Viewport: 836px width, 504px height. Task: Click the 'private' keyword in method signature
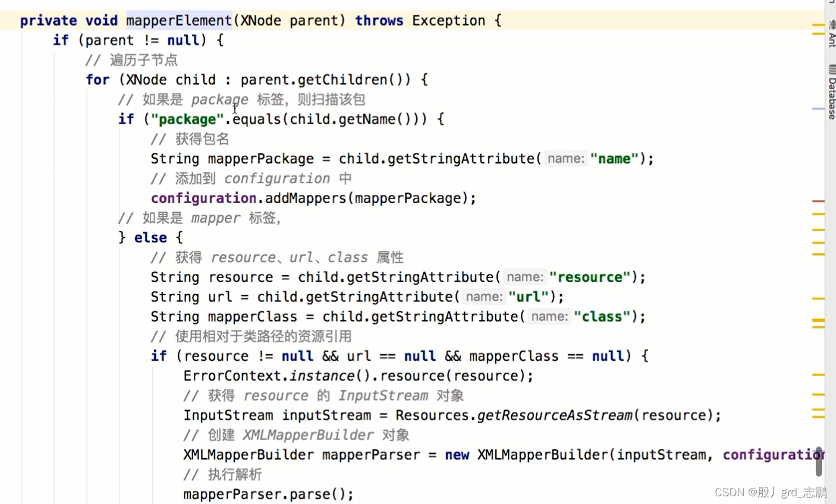pyautogui.click(x=48, y=21)
